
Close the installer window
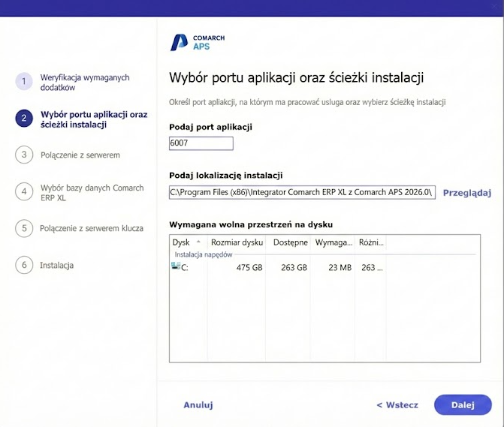495,7
